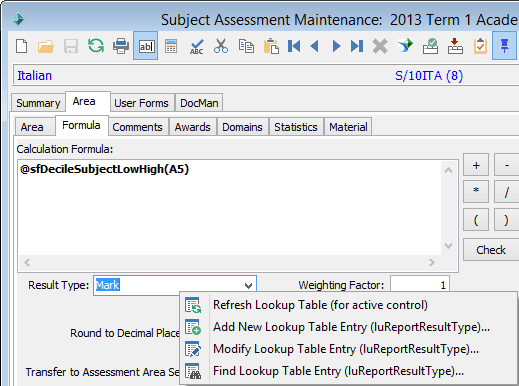
Task: Open the calculator toolbar icon
Action: point(171,46)
